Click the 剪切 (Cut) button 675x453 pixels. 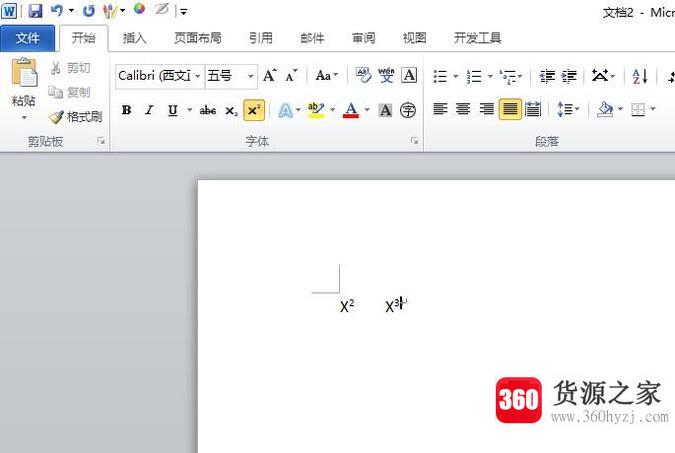pyautogui.click(x=71, y=68)
